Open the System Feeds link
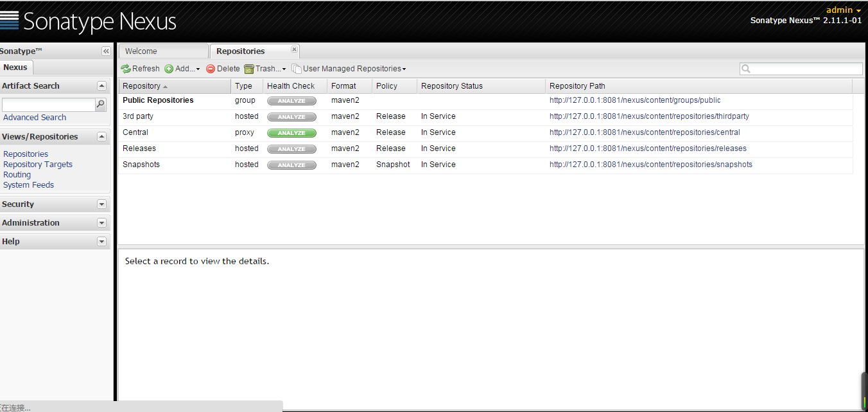Screen dimensions: 868x412 [29, 185]
